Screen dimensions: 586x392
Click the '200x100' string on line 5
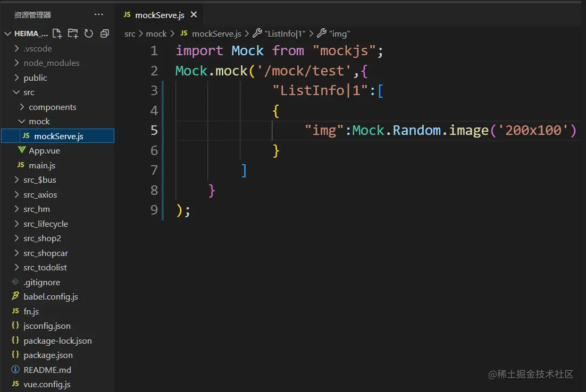533,130
